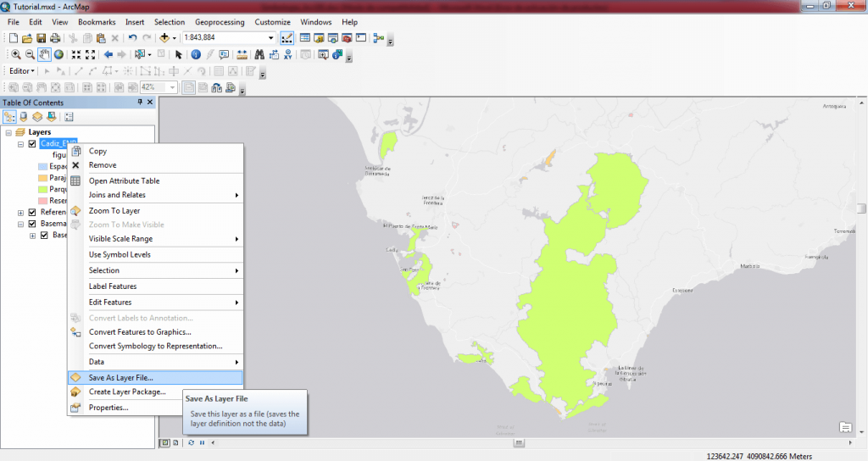Toggle visibility of Cadiz_ENP layer
The height and width of the screenshot is (461, 868).
click(32, 144)
